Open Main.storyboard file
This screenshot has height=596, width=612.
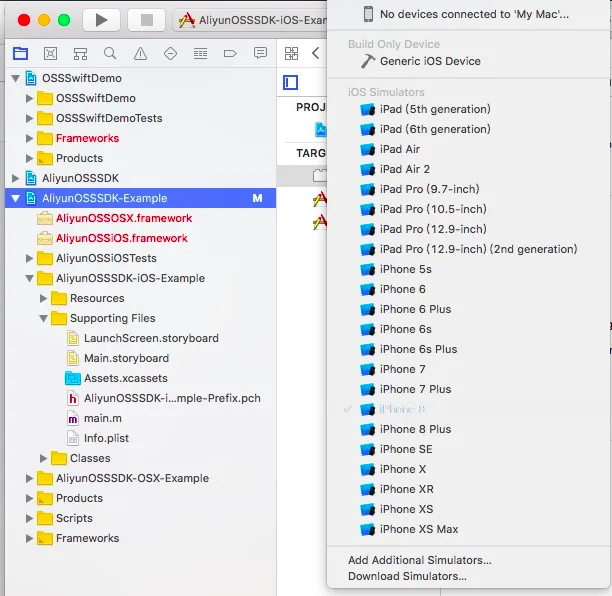[126, 358]
